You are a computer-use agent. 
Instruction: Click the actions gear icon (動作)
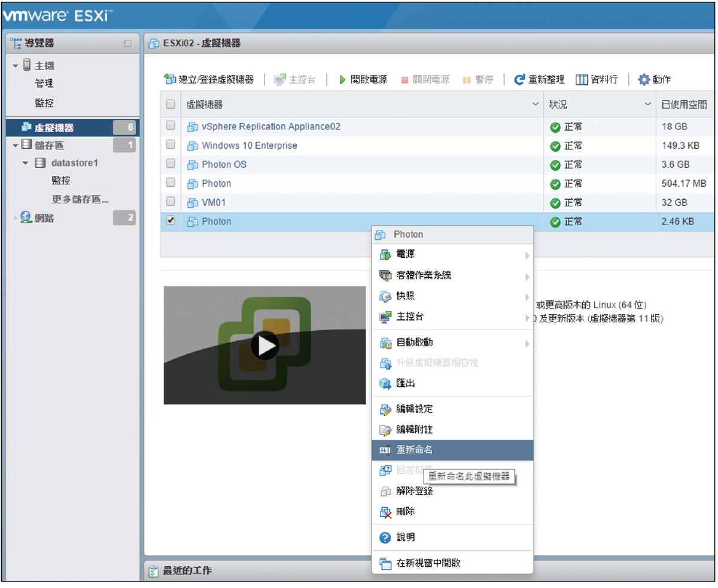pyautogui.click(x=644, y=80)
